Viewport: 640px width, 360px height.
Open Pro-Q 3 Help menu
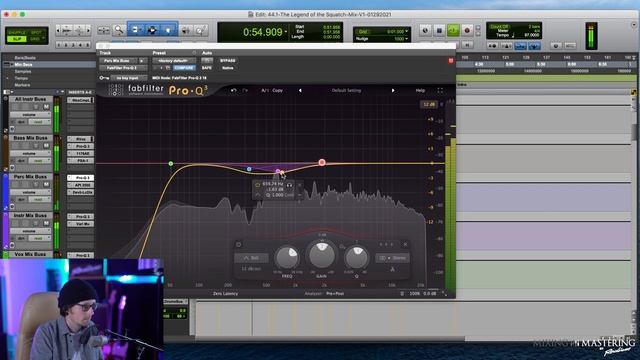pos(420,90)
